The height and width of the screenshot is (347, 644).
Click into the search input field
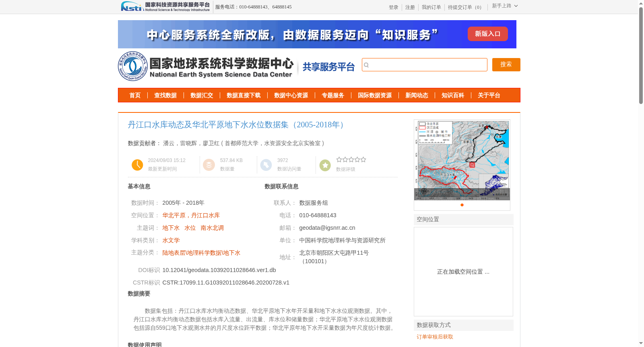[x=425, y=65]
